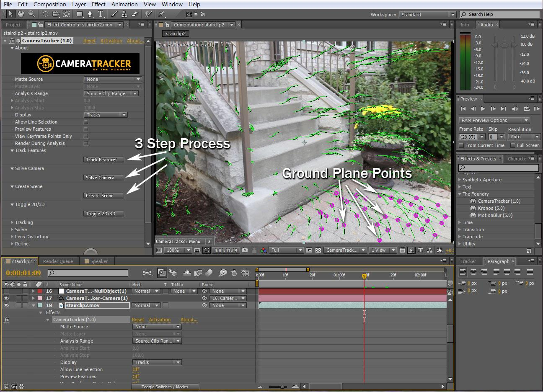The width and height of the screenshot is (543, 392).
Task: Enable Allow Line Selection checkbox
Action: click(86, 122)
